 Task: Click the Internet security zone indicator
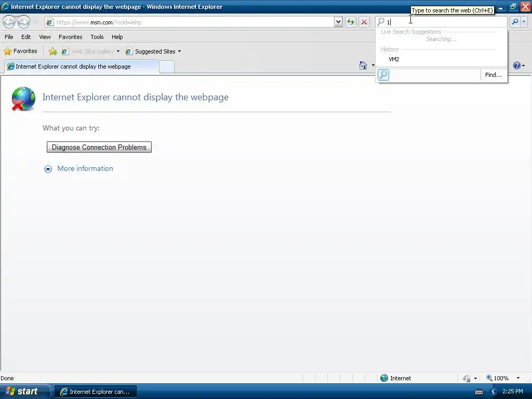click(395, 378)
